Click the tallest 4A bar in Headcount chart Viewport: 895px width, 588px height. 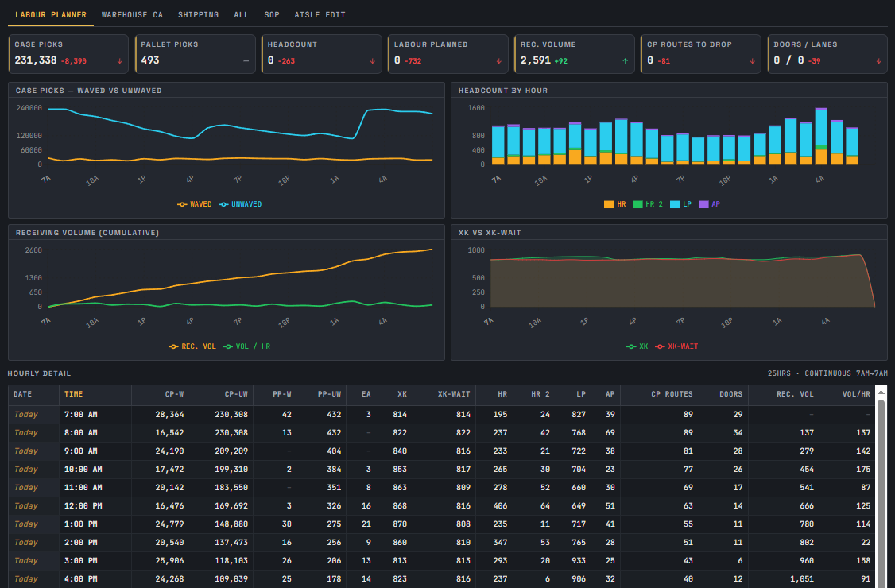[821, 136]
